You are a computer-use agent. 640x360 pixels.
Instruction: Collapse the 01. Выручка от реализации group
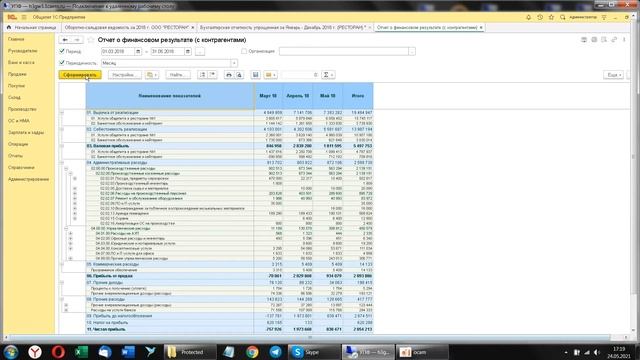click(62, 113)
